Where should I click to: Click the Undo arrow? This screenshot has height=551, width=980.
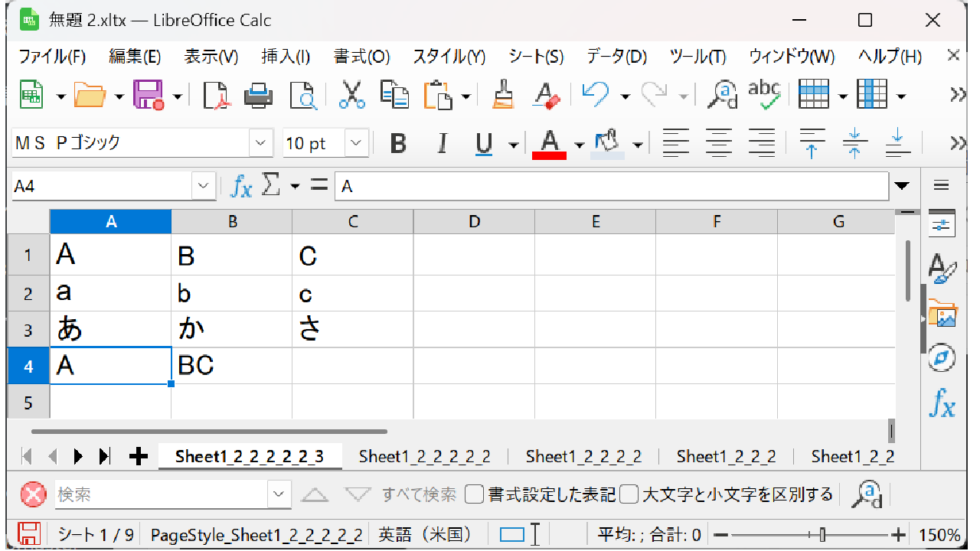(596, 95)
